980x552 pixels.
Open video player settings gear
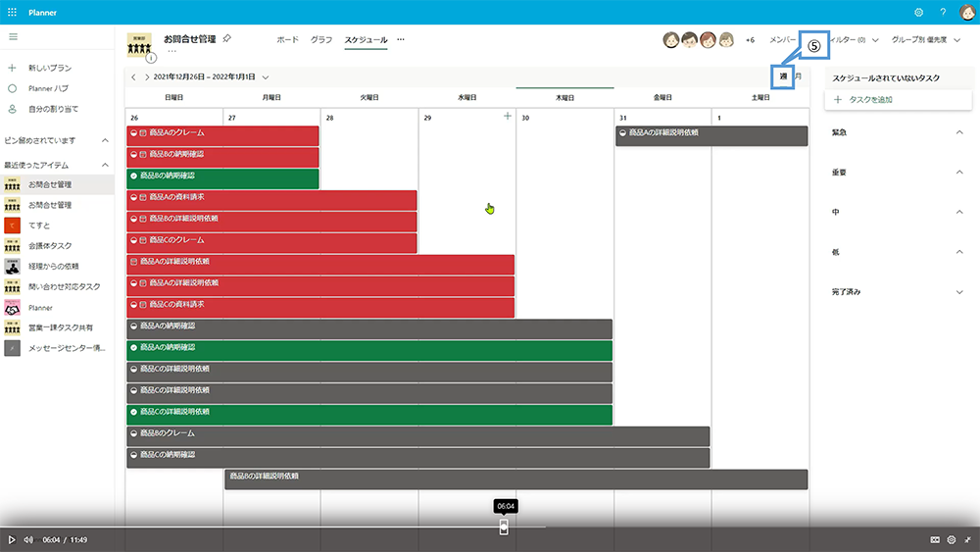click(952, 539)
